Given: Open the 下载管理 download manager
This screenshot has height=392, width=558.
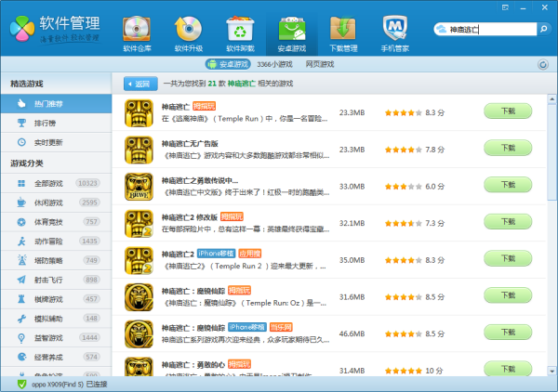Looking at the screenshot, I should tap(343, 34).
